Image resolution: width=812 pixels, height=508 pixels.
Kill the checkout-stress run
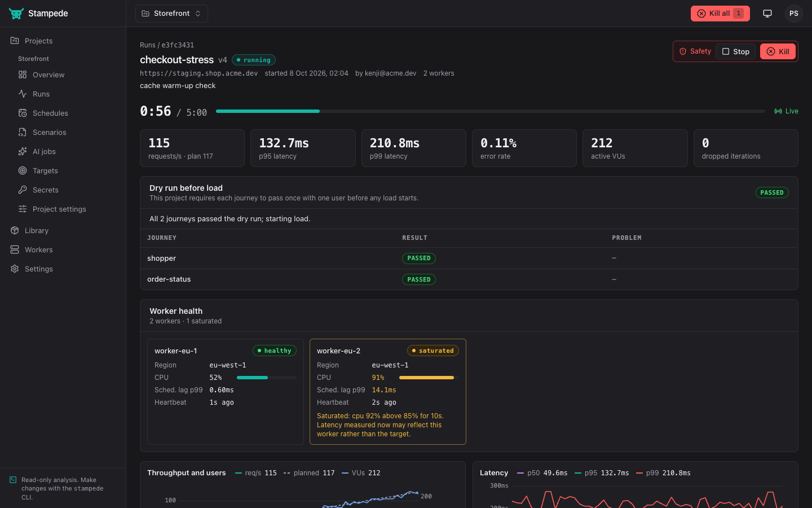[778, 51]
